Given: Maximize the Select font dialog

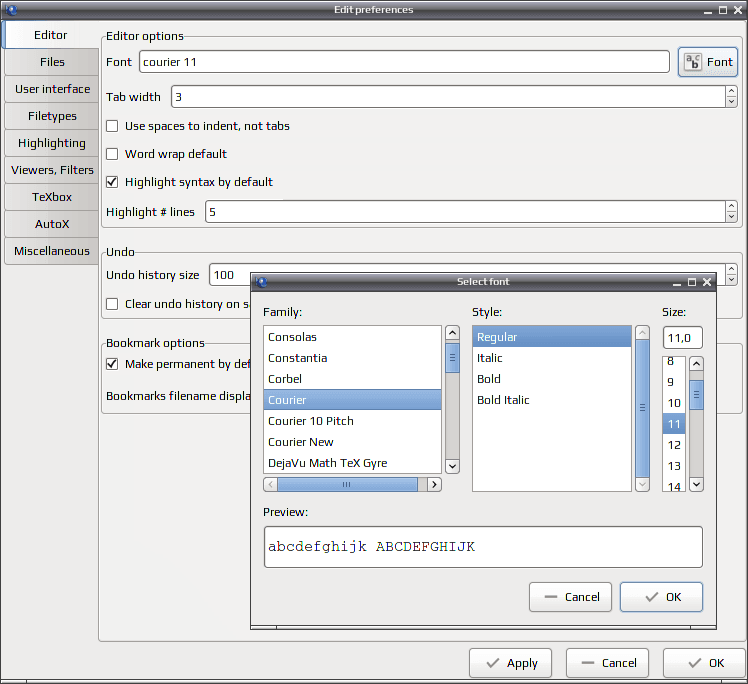Looking at the screenshot, I should point(692,282).
